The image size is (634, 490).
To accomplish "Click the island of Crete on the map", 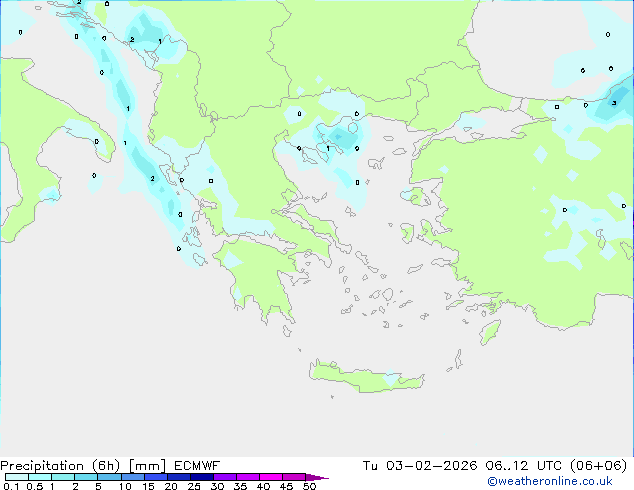I will (366, 377).
